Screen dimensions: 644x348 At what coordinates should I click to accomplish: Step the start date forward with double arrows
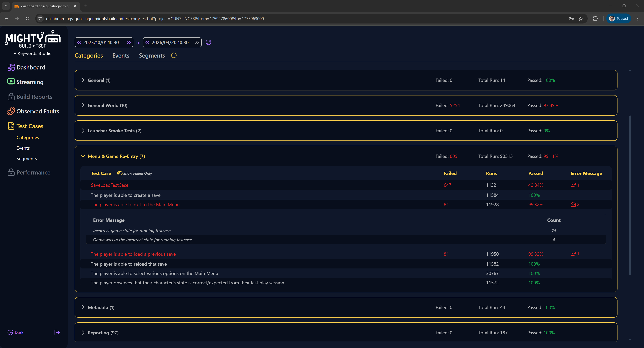tap(129, 42)
